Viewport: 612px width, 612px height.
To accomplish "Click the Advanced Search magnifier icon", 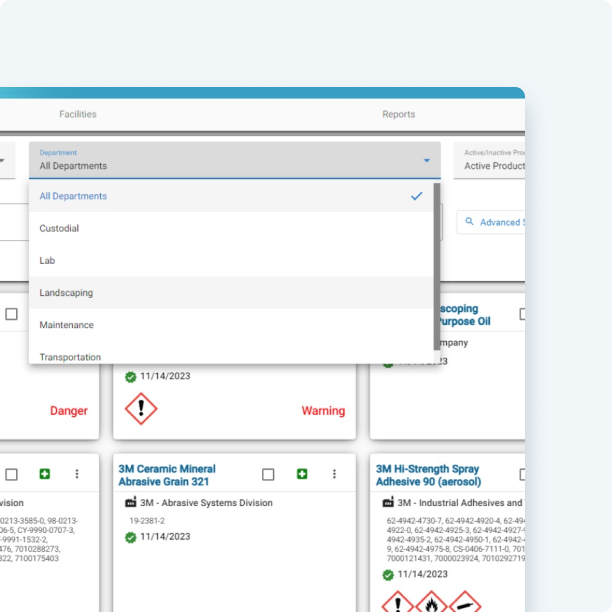I will pyautogui.click(x=470, y=222).
